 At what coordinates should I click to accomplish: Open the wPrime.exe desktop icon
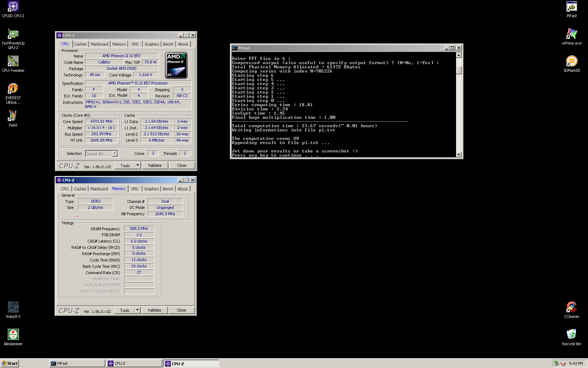pyautogui.click(x=572, y=36)
